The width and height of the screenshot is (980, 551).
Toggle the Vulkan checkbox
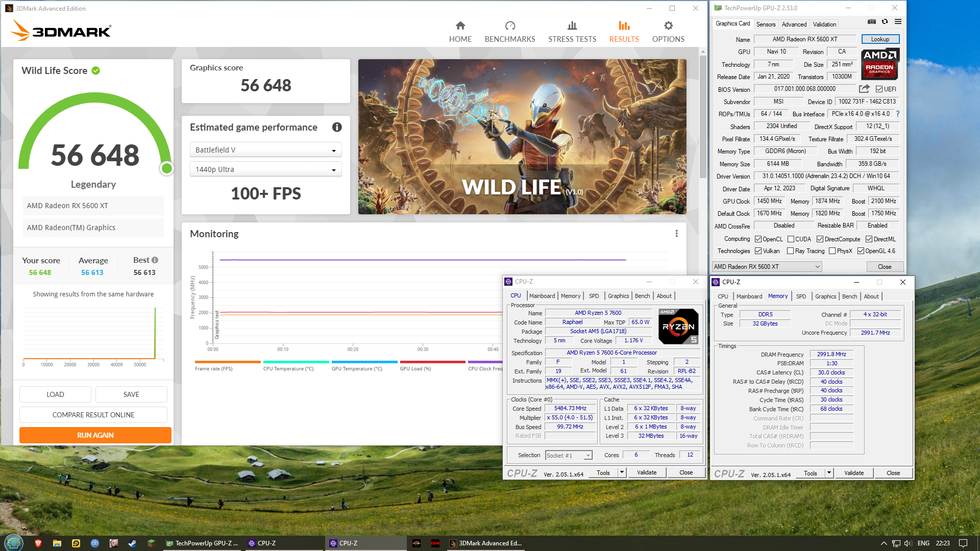click(x=758, y=251)
